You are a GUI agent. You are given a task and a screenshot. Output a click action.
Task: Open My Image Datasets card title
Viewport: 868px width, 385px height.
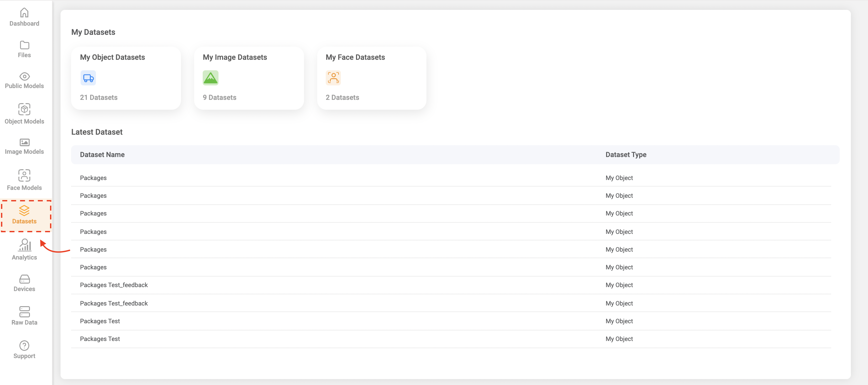tap(235, 57)
